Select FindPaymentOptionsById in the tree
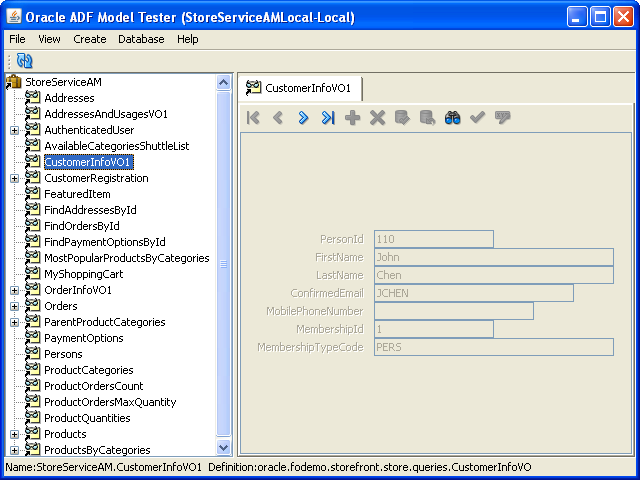This screenshot has height=480, width=640. coord(105,242)
